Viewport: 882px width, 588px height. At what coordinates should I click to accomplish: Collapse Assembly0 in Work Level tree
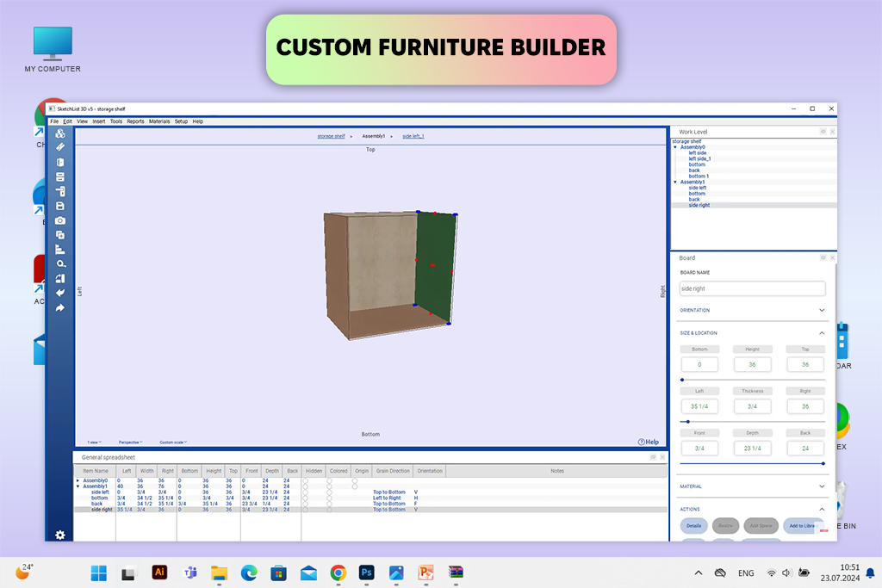click(x=675, y=147)
